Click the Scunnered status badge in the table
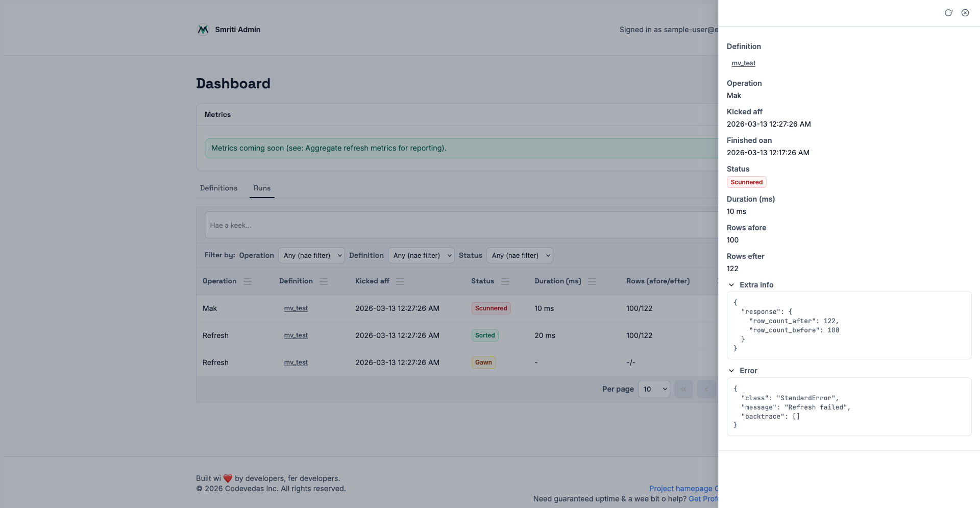 pos(491,308)
